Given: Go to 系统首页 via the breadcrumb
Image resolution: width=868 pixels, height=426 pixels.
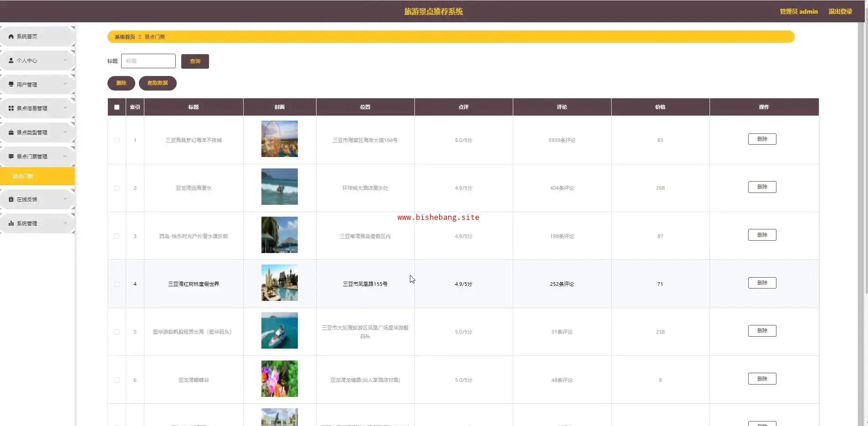Looking at the screenshot, I should tap(125, 37).
